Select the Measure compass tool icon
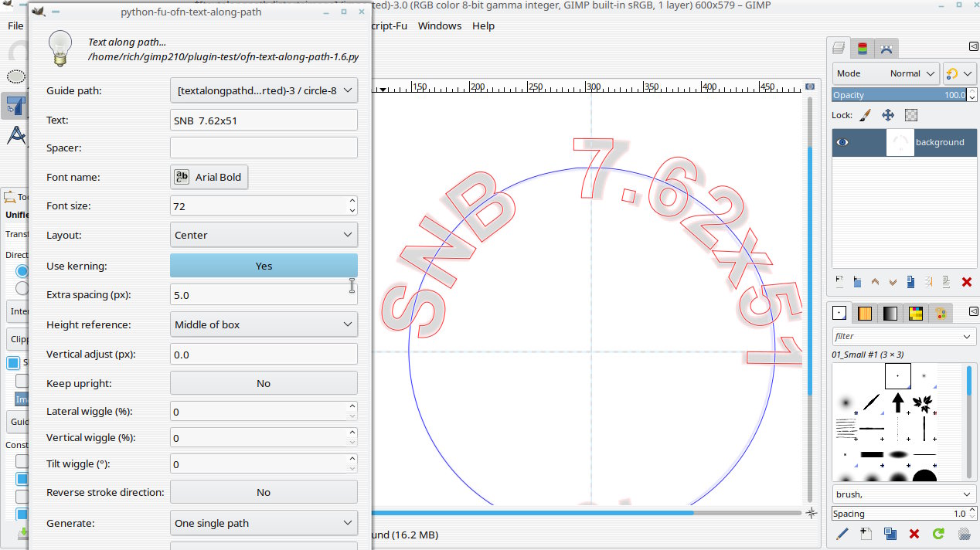Screen dimensions: 980x550 (15, 135)
